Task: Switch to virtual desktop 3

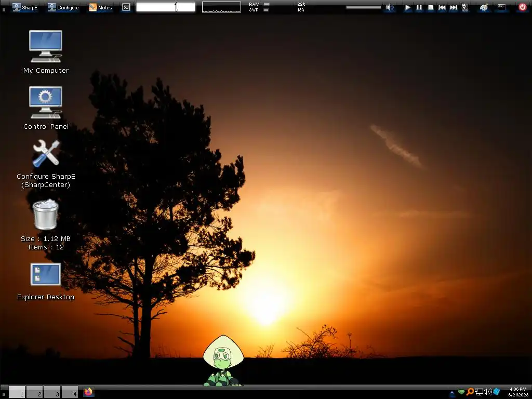Action: click(52, 392)
